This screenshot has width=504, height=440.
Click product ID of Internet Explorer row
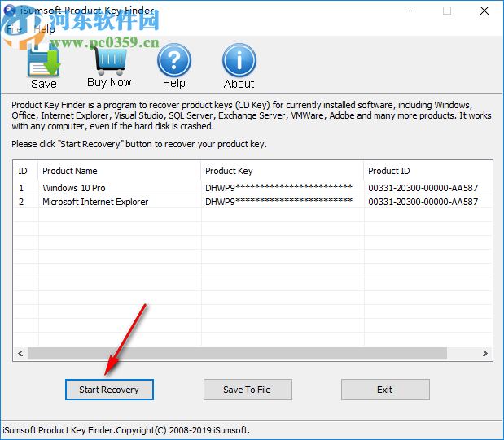[423, 202]
